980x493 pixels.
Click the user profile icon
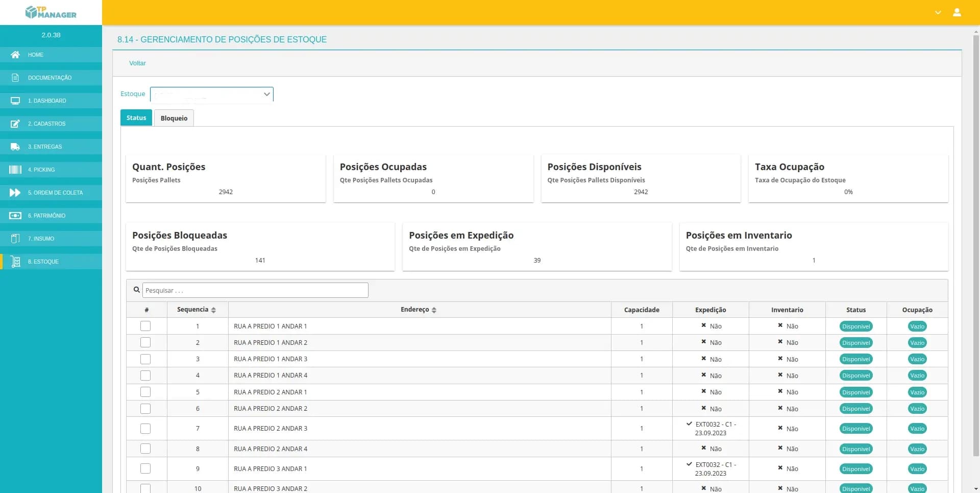(957, 12)
